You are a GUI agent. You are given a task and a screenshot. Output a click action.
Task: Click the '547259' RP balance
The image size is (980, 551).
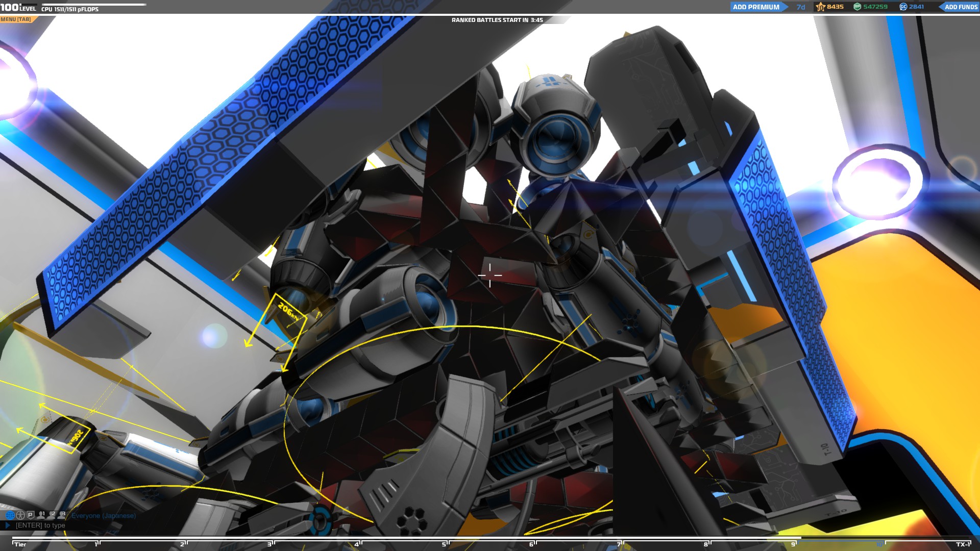pos(875,7)
